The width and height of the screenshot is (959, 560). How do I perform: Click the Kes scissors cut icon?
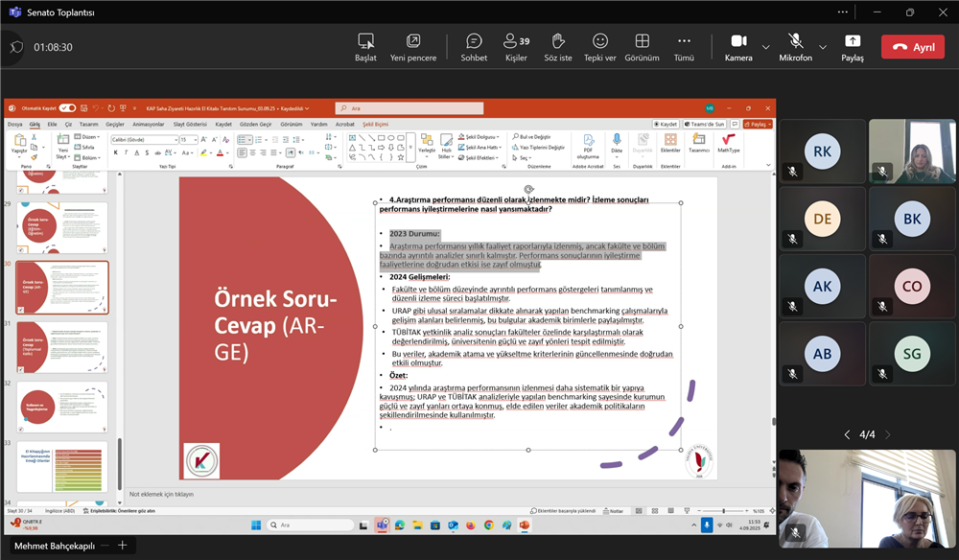pyautogui.click(x=35, y=137)
